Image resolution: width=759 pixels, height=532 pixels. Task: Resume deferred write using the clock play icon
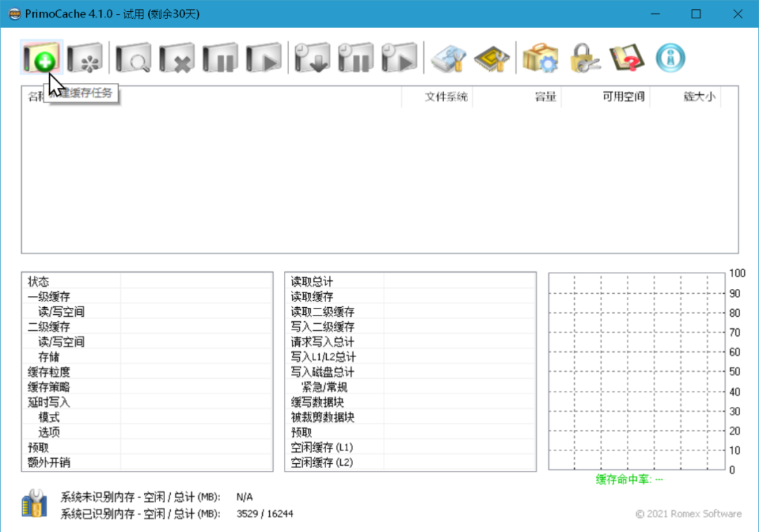[399, 58]
